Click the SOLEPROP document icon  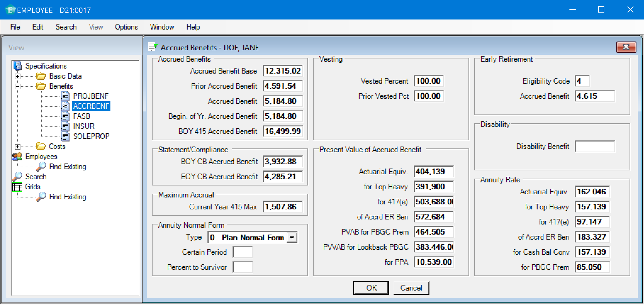[65, 136]
